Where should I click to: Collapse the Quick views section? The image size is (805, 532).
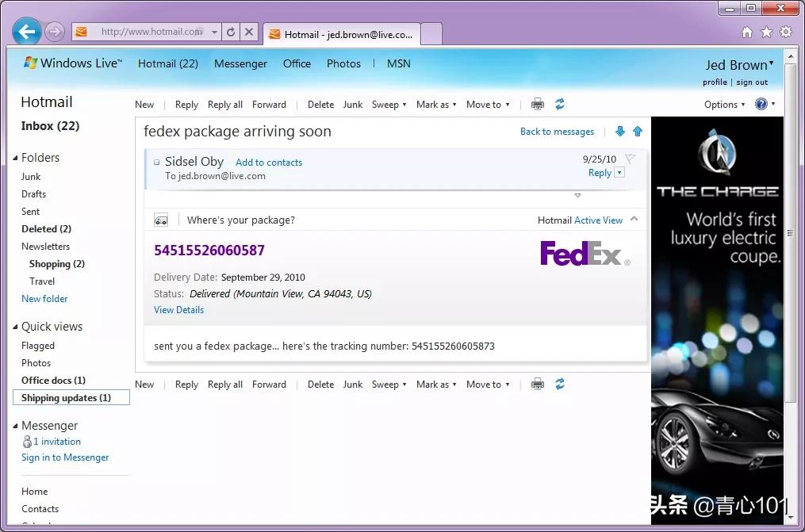(x=15, y=327)
